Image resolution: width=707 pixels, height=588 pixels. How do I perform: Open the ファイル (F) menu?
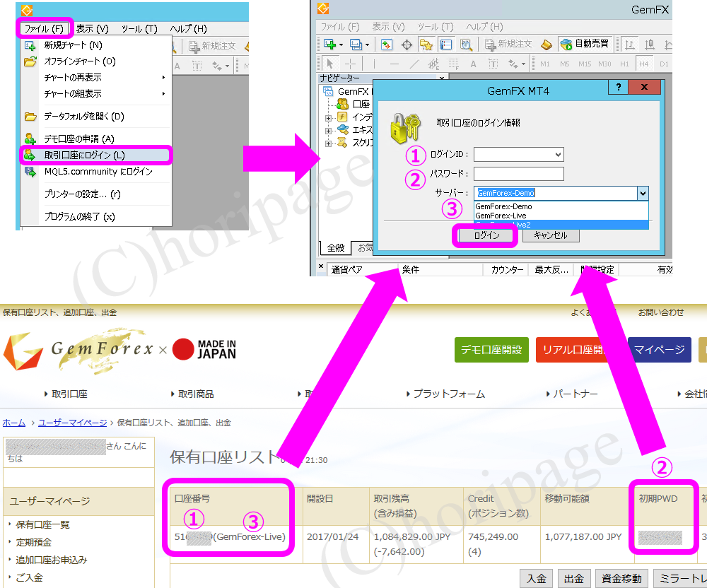pyautogui.click(x=44, y=29)
